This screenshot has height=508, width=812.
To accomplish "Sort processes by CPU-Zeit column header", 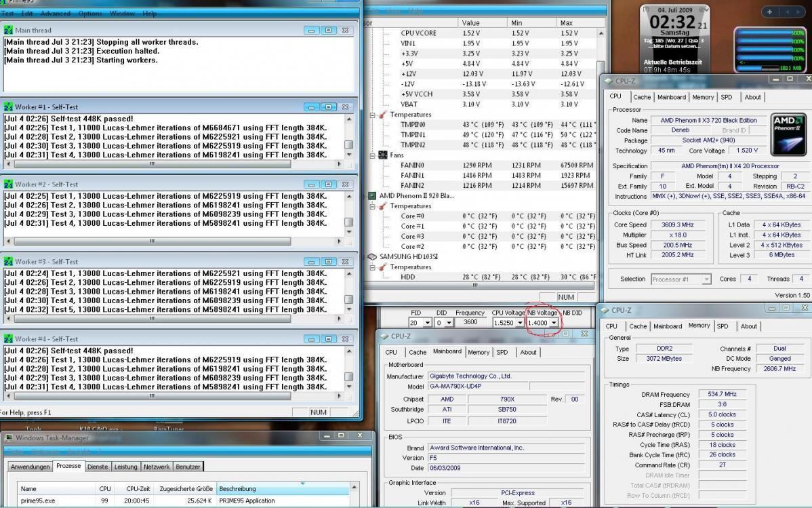I will 134,489.
